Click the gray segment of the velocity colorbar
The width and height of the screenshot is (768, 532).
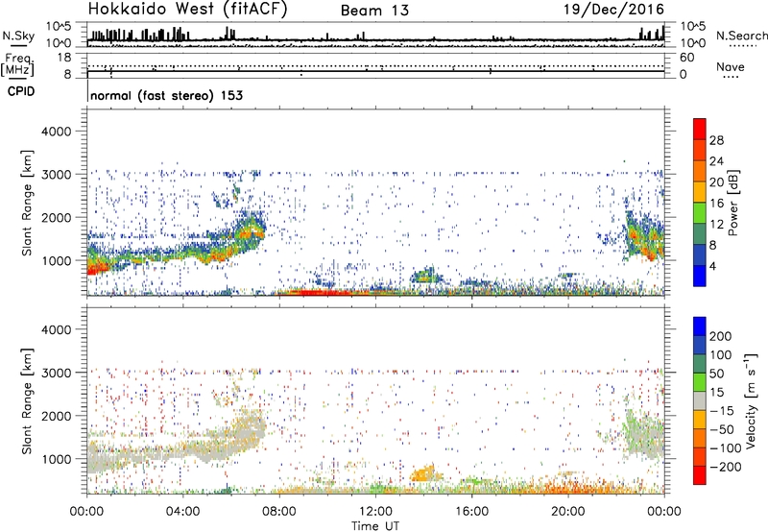(x=700, y=400)
